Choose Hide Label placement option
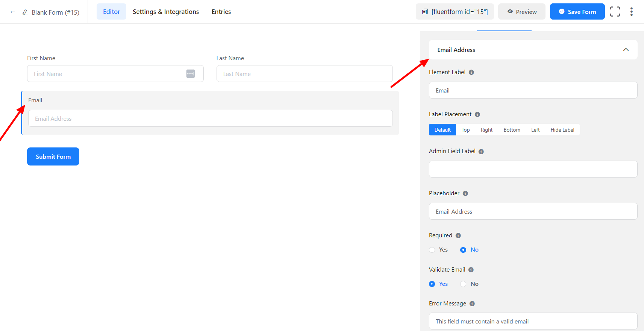Screen dimensions: 644x331 (x=562, y=130)
